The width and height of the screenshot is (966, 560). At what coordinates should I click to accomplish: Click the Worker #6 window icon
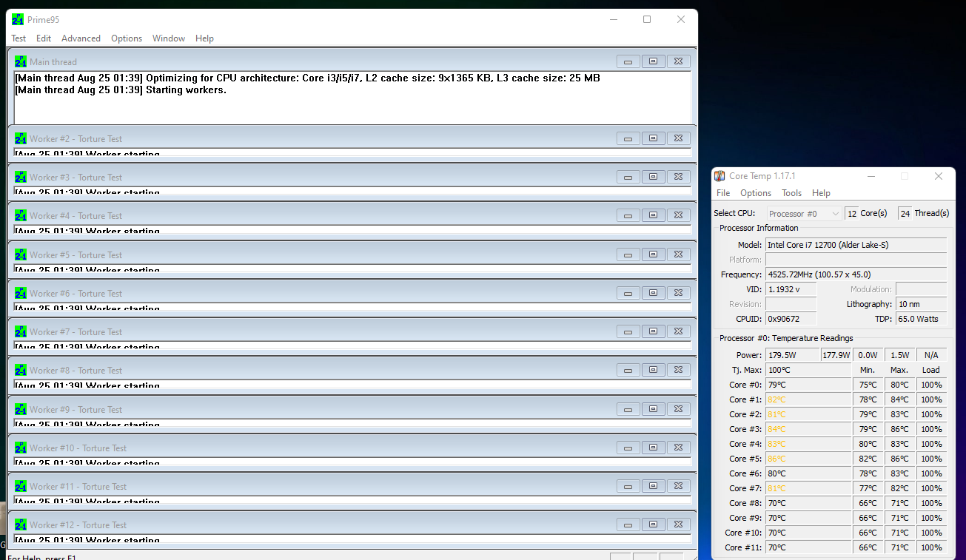pyautogui.click(x=21, y=294)
